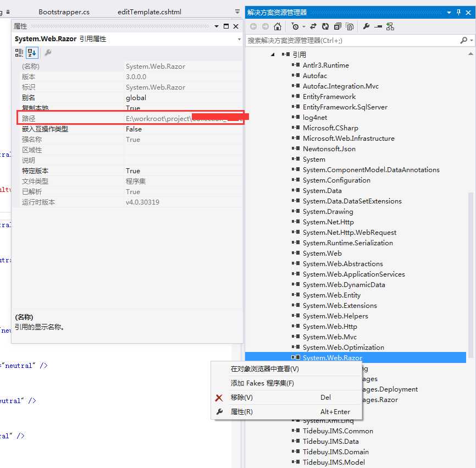Open search options dropdown next to magnifier
Screen dimensions: 476x468
472,40
